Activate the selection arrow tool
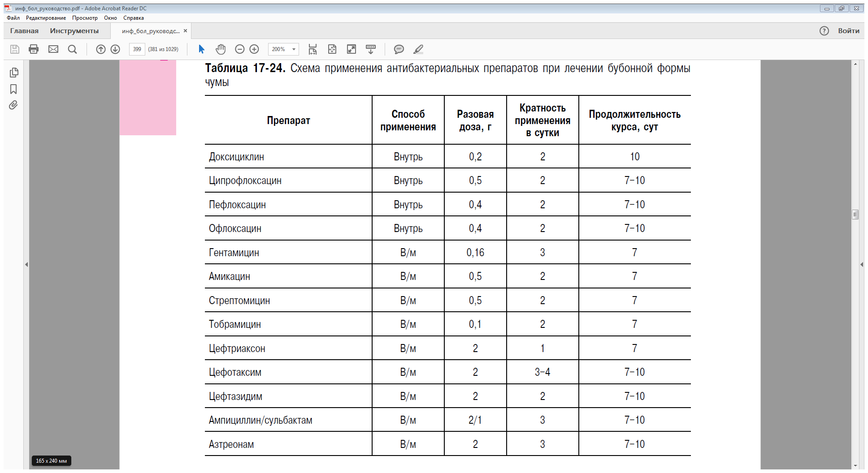Image resolution: width=868 pixels, height=473 pixels. coord(201,49)
